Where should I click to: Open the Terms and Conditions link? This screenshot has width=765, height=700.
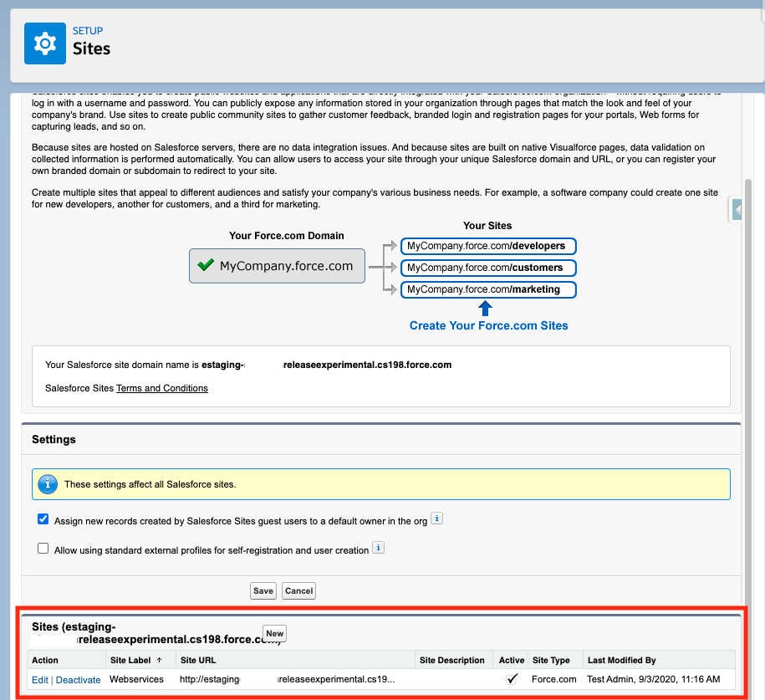click(161, 388)
